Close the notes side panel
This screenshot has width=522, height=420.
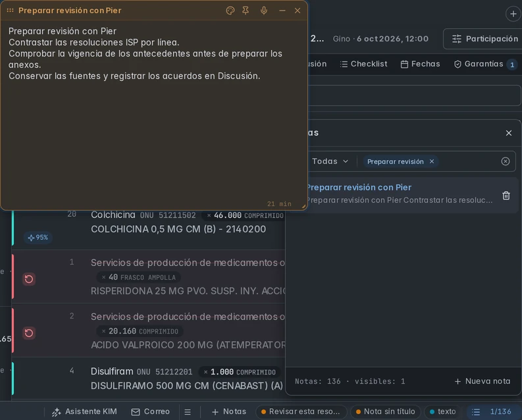(x=509, y=133)
